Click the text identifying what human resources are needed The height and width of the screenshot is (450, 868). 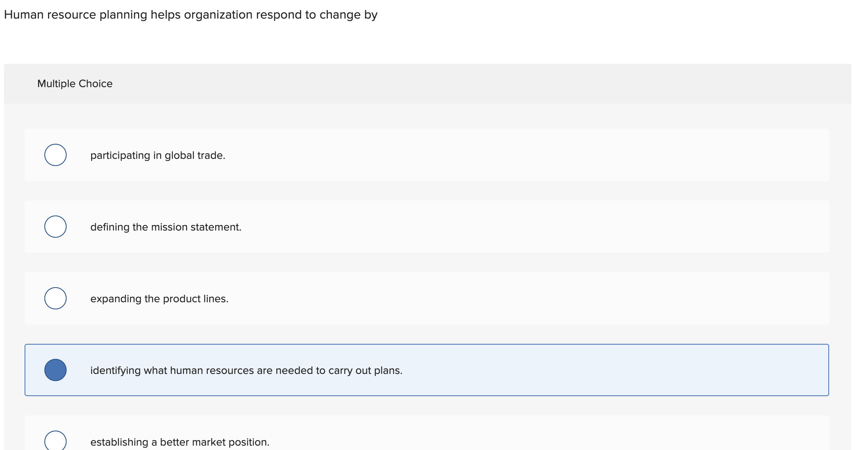[x=247, y=370]
